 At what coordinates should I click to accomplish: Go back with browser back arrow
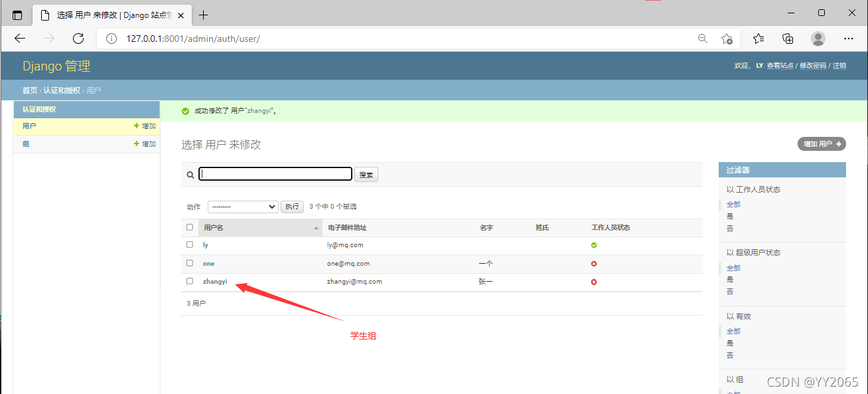pyautogui.click(x=20, y=39)
